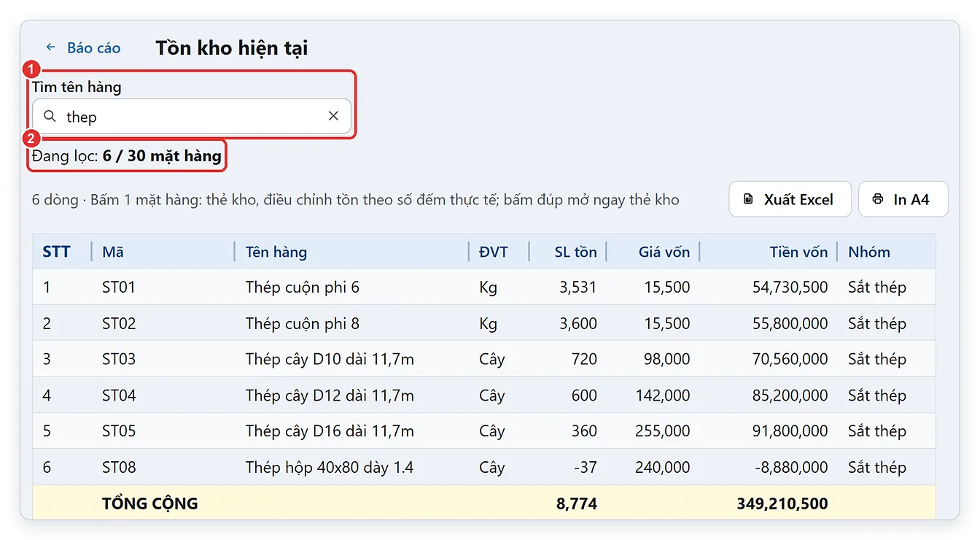This screenshot has height=540, width=980.
Task: Sort by Tiền vốn column header
Action: click(798, 252)
